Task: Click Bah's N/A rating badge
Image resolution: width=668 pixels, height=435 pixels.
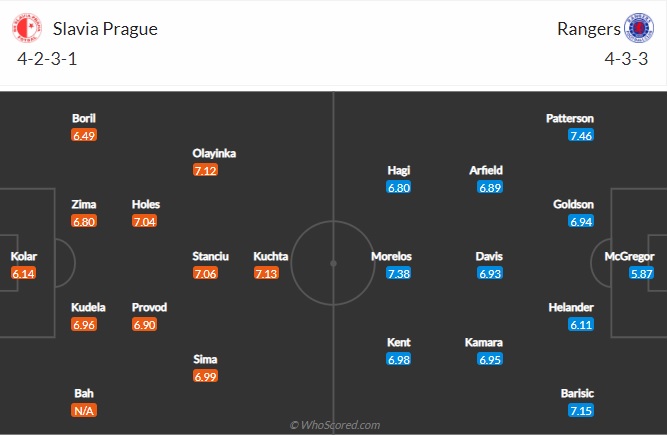Action: (84, 410)
